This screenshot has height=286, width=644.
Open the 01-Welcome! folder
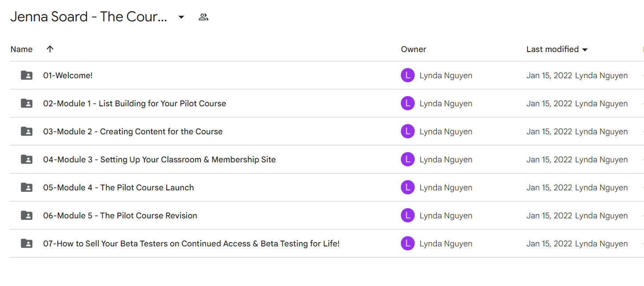[x=68, y=75]
